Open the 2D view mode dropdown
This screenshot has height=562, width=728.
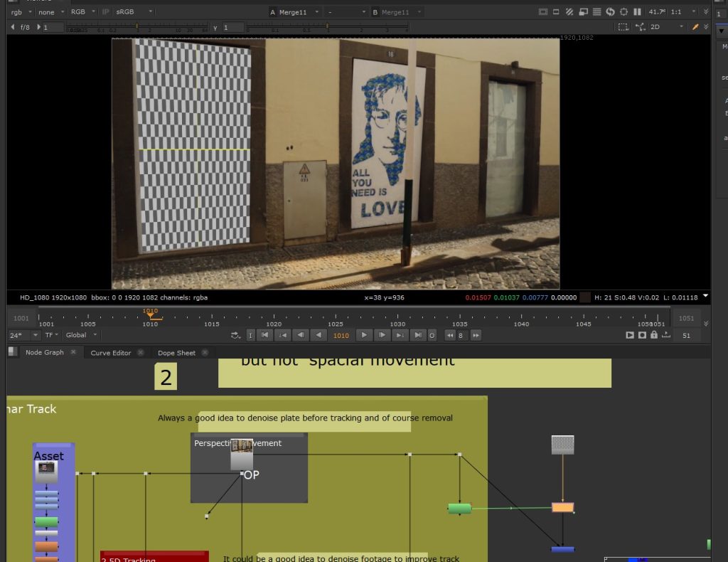click(667, 27)
